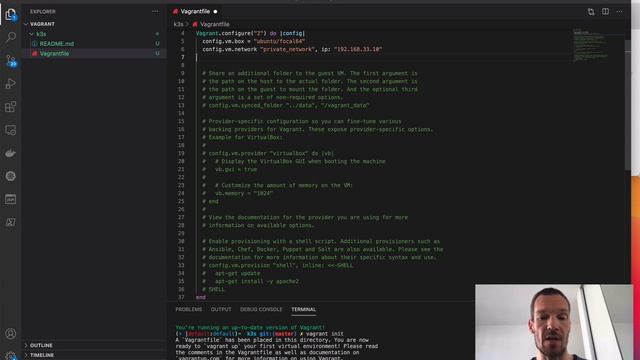The image size is (640, 360).
Task: Switch to the DEBUG CONSOLE tab
Action: point(261,309)
